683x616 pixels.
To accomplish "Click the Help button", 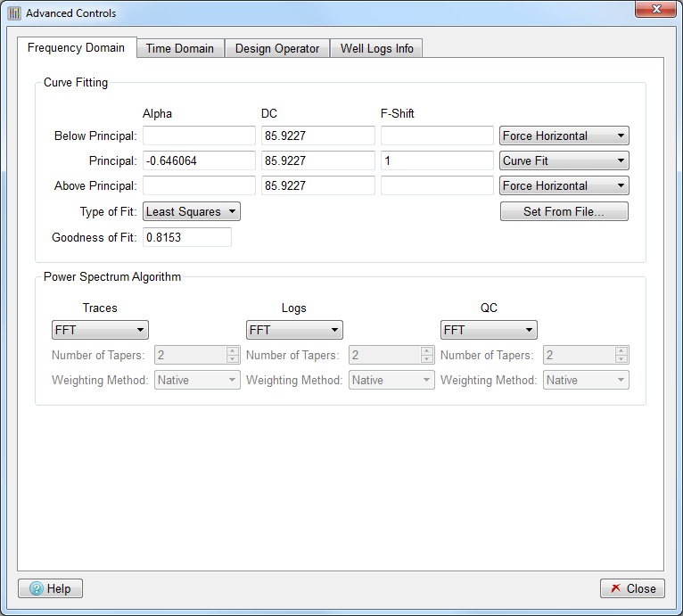I will pos(51,588).
